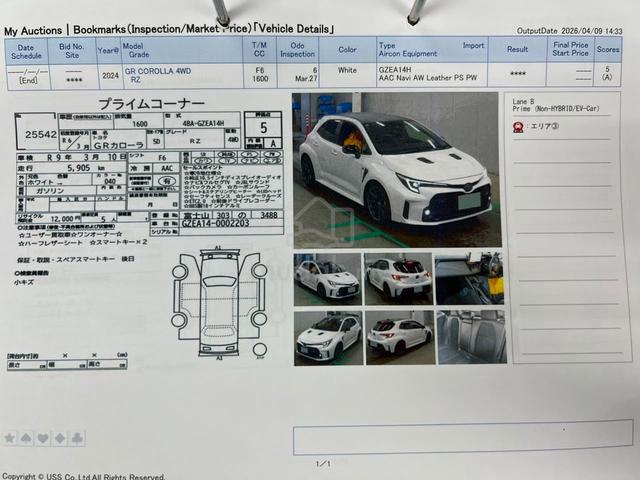The width and height of the screenshot is (640, 480).
Task: Select the chassis number GZEA14-0002203
Action: click(x=215, y=223)
